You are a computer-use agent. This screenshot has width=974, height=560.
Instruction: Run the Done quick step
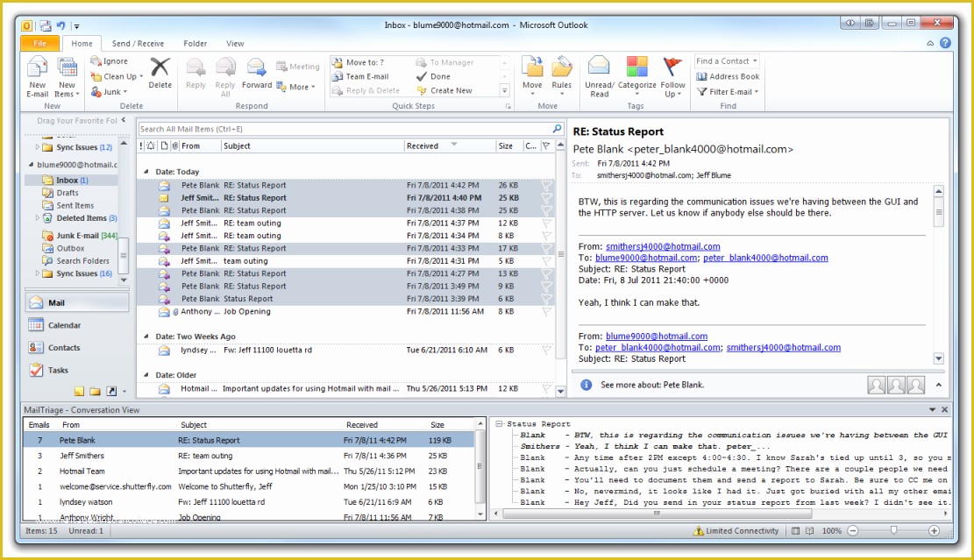tap(434, 76)
